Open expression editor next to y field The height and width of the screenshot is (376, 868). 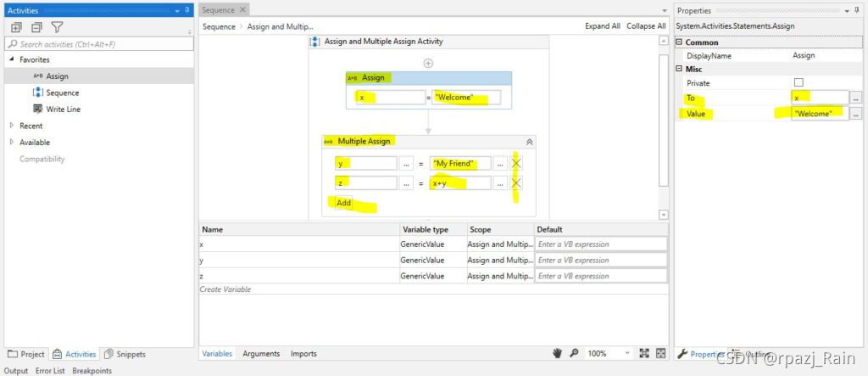[406, 164]
